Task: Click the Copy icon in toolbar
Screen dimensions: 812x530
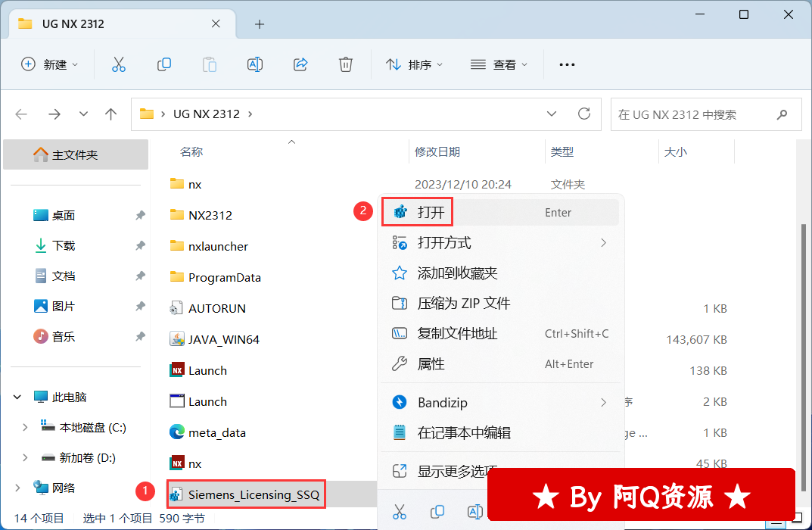Action: coord(164,65)
